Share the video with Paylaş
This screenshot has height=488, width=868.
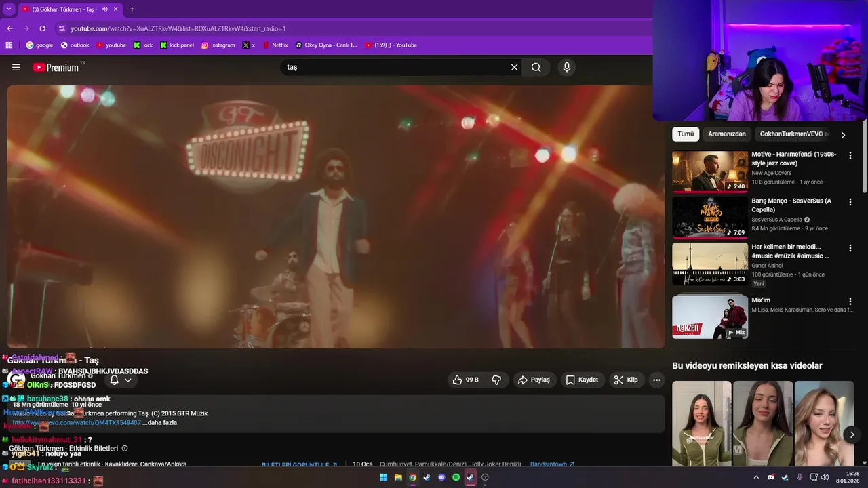(x=534, y=380)
